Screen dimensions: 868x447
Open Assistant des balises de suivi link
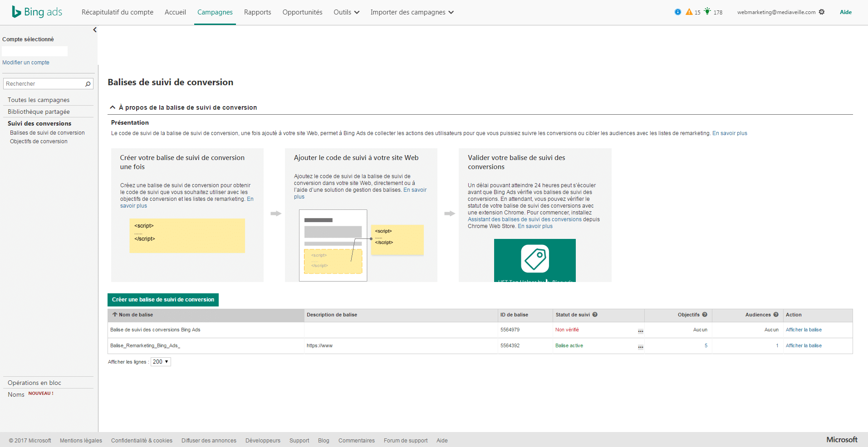click(x=525, y=219)
